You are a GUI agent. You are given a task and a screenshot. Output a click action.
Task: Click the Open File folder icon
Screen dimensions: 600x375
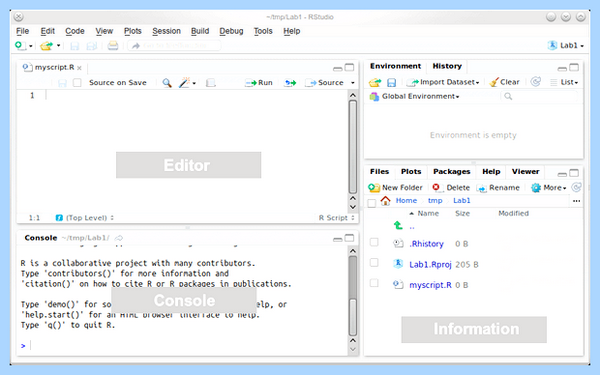(47, 46)
